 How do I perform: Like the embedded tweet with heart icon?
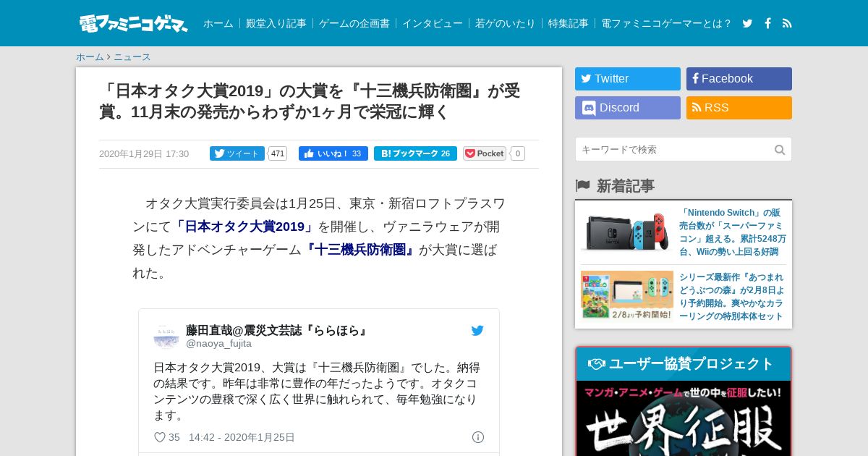160,437
